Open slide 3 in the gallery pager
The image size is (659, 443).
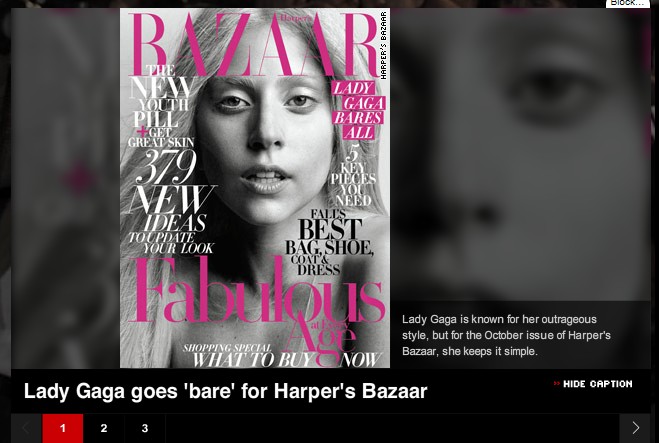tap(145, 428)
